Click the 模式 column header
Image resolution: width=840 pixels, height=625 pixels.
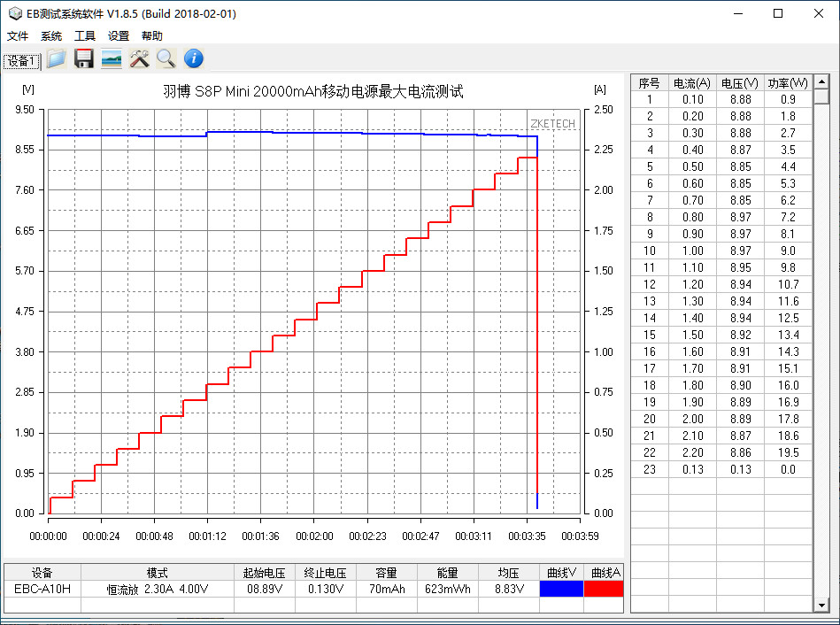tap(158, 573)
